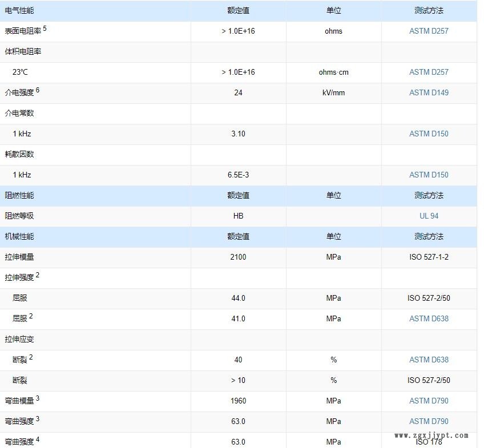Click the kV/mm unit cell
The height and width of the screenshot is (448, 484).
tap(333, 92)
